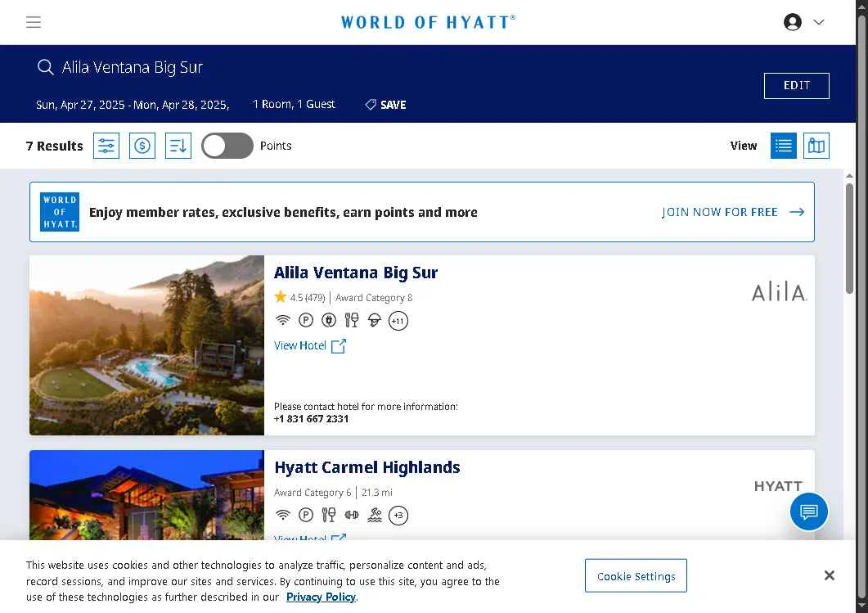This screenshot has height=613, width=868.
Task: Click the 4.5 star rating for Alila Ventana
Action: [x=299, y=297]
